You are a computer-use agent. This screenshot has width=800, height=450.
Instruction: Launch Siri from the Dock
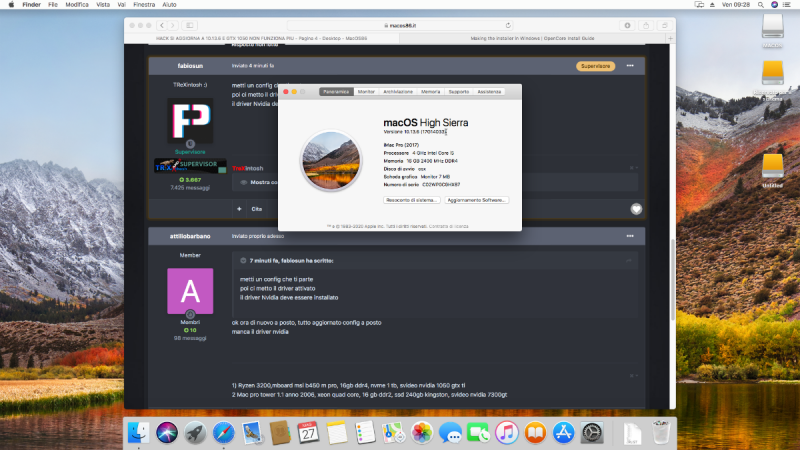click(x=167, y=433)
